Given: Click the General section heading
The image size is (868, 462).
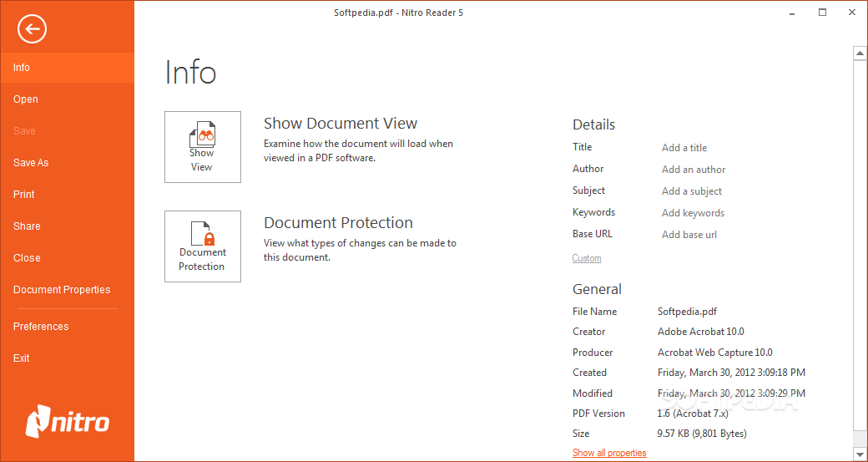Looking at the screenshot, I should tap(597, 289).
